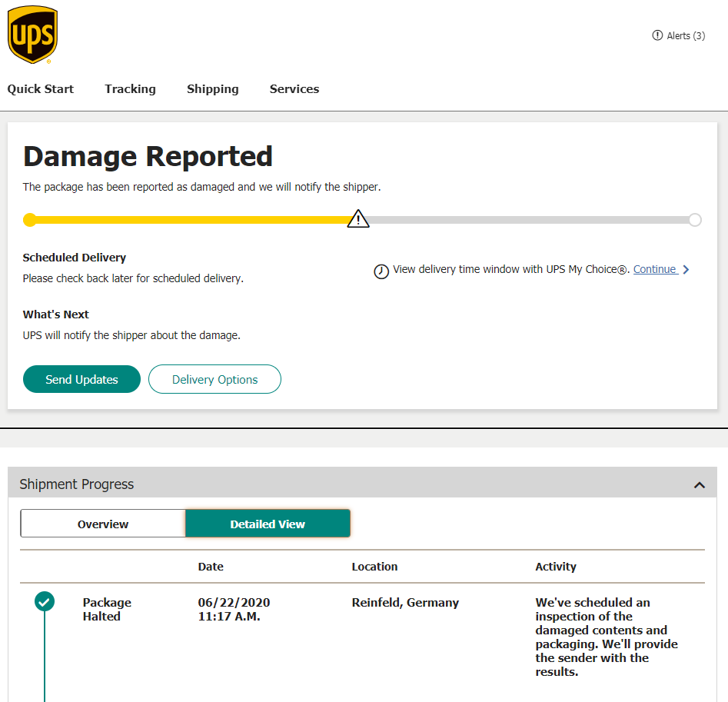The width and height of the screenshot is (728, 702).
Task: Click the blue chevron after Continue
Action: [686, 269]
